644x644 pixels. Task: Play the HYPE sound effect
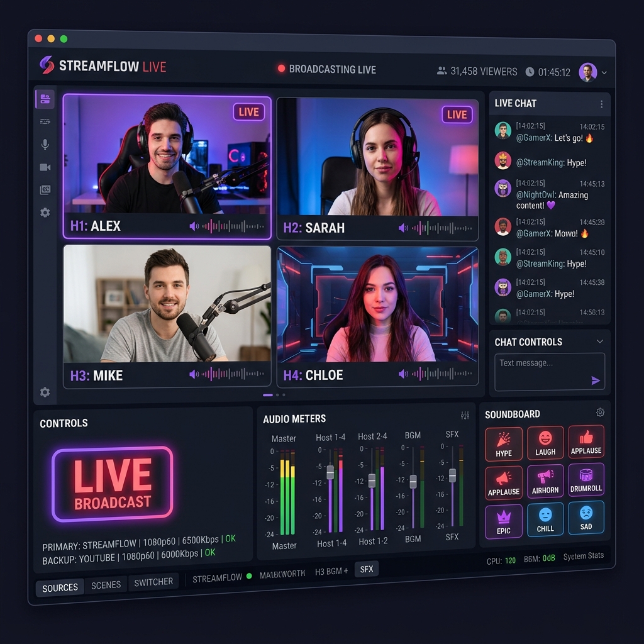[x=504, y=444]
